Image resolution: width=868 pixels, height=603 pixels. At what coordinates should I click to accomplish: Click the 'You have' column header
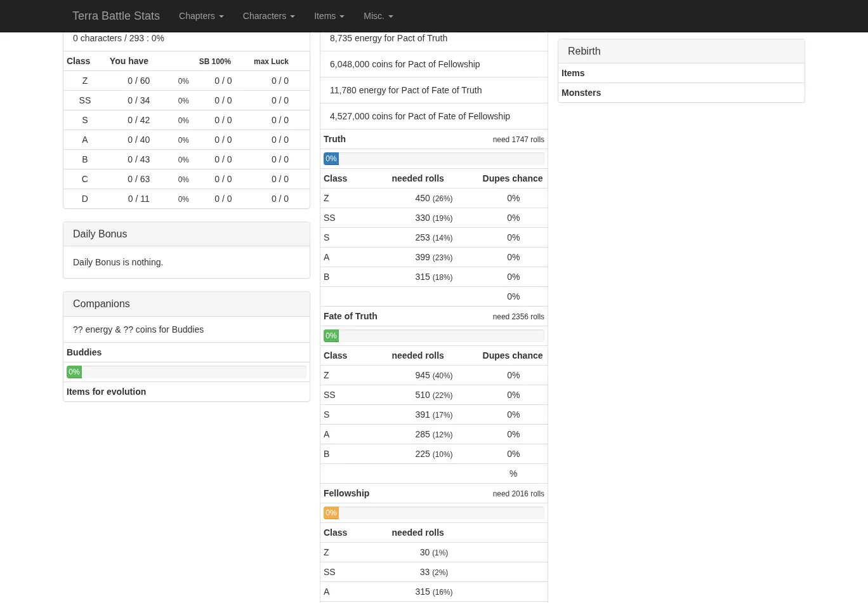pos(129,61)
